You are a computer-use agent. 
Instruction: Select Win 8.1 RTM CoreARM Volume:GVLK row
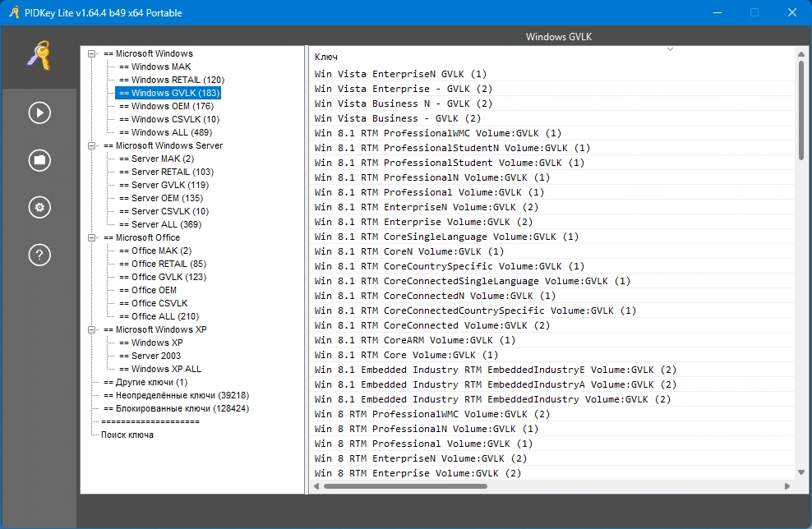(552, 340)
